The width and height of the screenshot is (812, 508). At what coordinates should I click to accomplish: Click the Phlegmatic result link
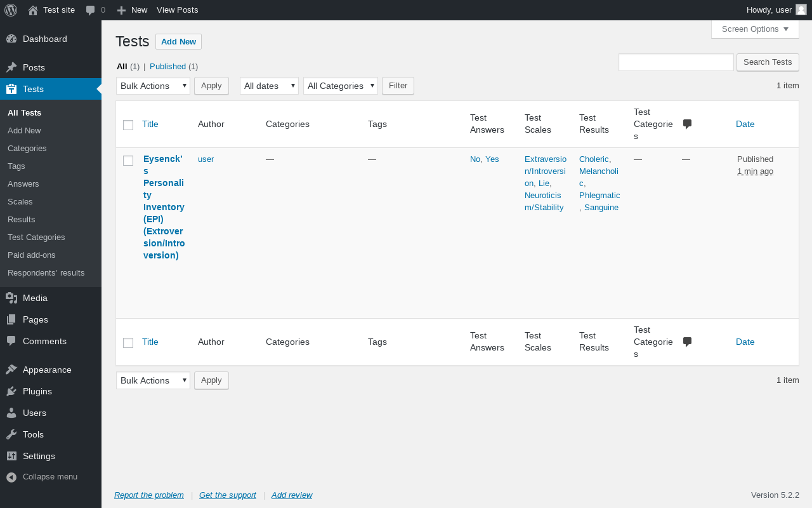[x=599, y=195]
